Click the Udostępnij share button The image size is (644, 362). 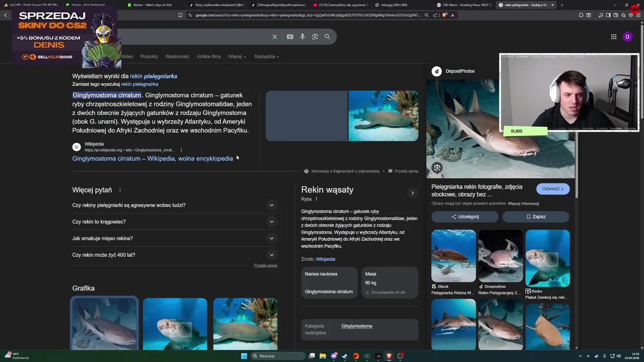click(x=465, y=217)
